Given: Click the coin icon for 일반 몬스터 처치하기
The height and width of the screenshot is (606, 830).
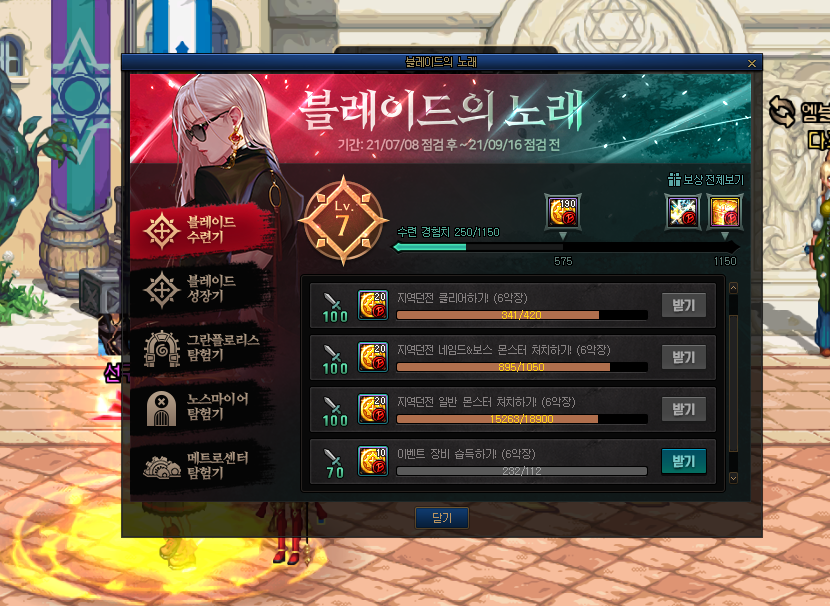Looking at the screenshot, I should [x=373, y=409].
